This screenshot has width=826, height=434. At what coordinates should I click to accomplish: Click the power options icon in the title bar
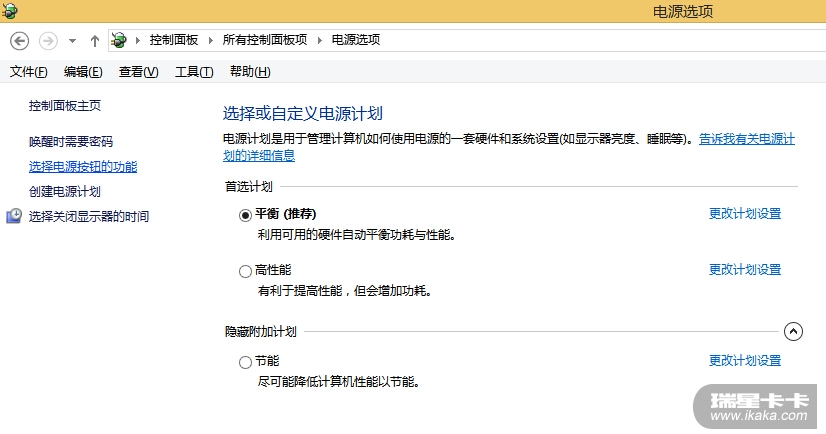point(9,11)
